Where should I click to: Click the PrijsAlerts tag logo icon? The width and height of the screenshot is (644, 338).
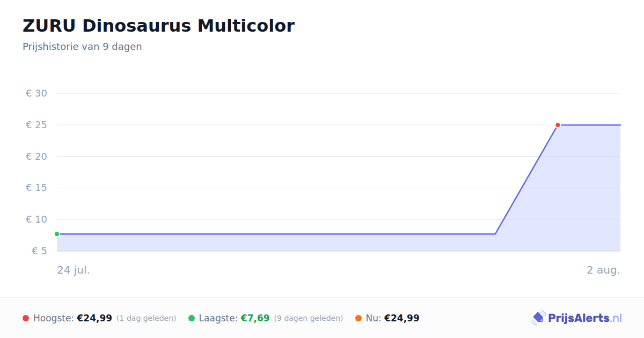click(538, 318)
